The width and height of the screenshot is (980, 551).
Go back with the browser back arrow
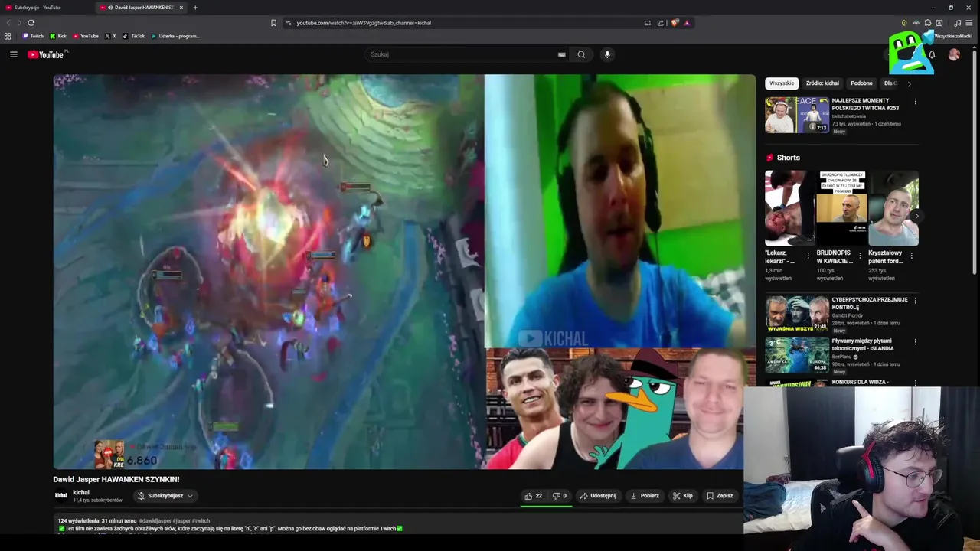(8, 23)
